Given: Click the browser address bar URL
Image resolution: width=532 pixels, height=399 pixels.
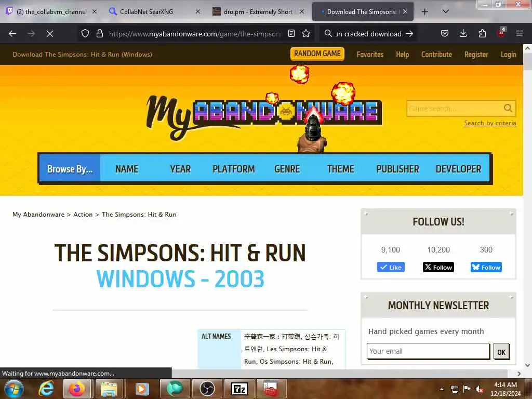Looking at the screenshot, I should click(195, 34).
